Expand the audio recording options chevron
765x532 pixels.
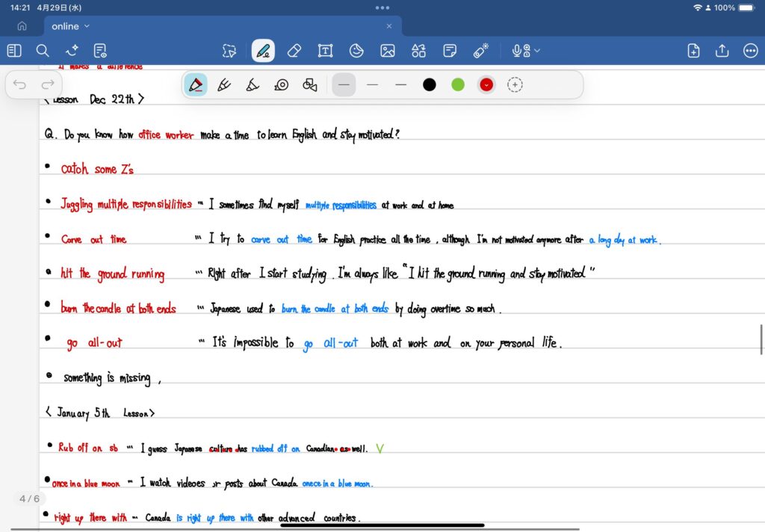coord(537,51)
